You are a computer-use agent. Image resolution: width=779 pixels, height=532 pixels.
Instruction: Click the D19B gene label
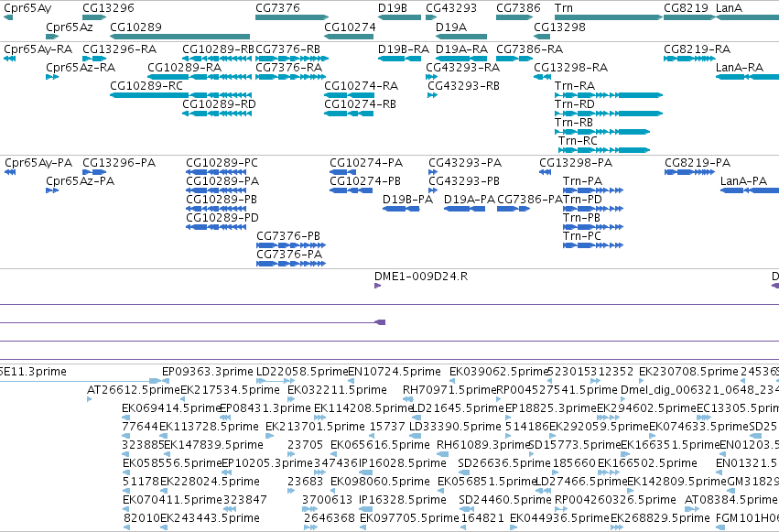(393, 8)
